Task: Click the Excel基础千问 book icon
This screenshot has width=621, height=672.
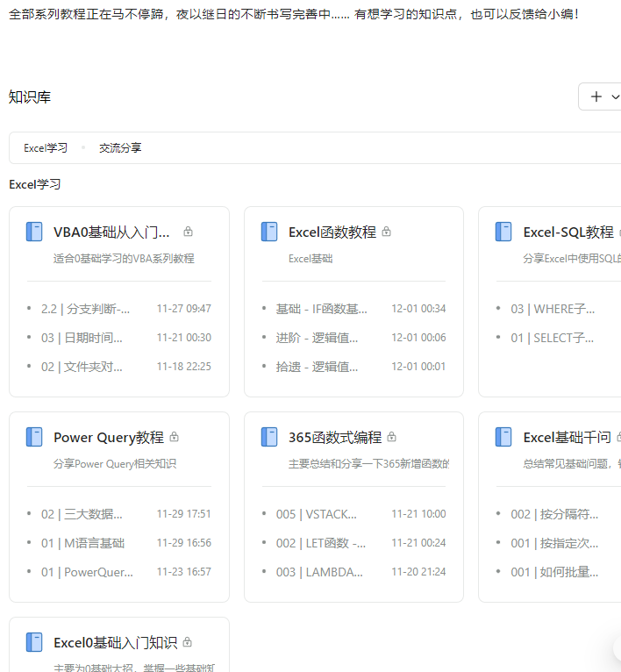Action: [503, 437]
